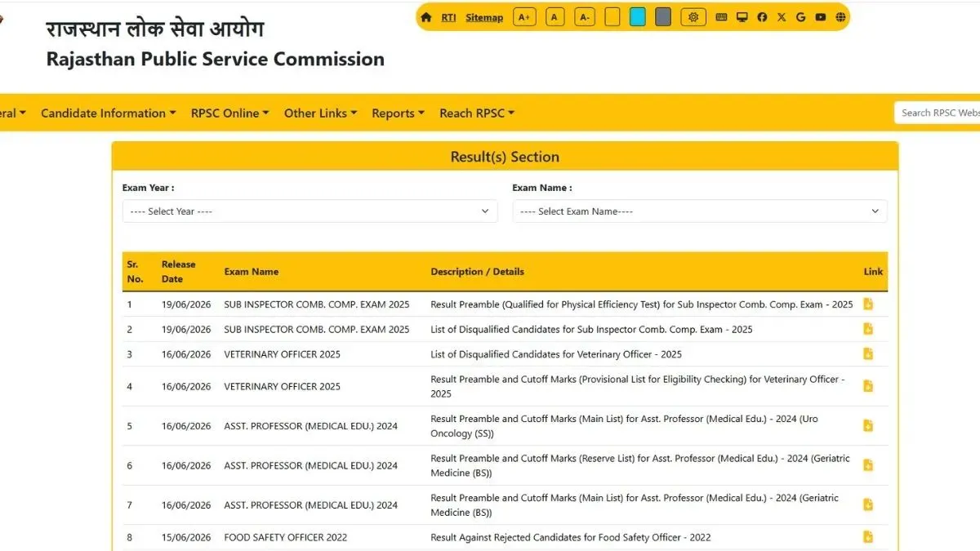Open file link for Sub Inspector Result Preamble
Viewport: 980px width, 551px height.
click(x=868, y=304)
